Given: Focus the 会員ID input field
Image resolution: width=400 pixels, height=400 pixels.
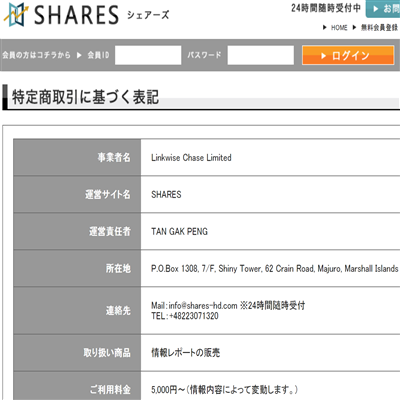Looking at the screenshot, I should (x=148, y=55).
